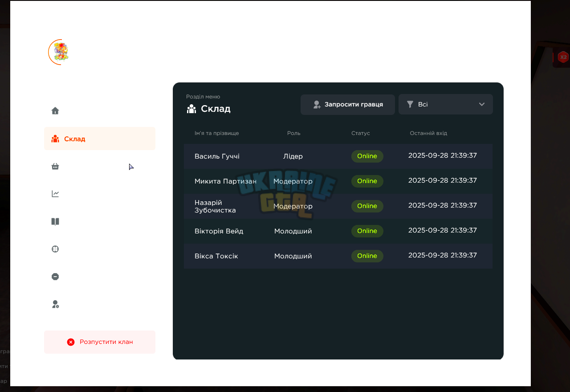The height and width of the screenshot is (392, 570).
Task: Click the group icon beside Склад heading
Action: [191, 109]
